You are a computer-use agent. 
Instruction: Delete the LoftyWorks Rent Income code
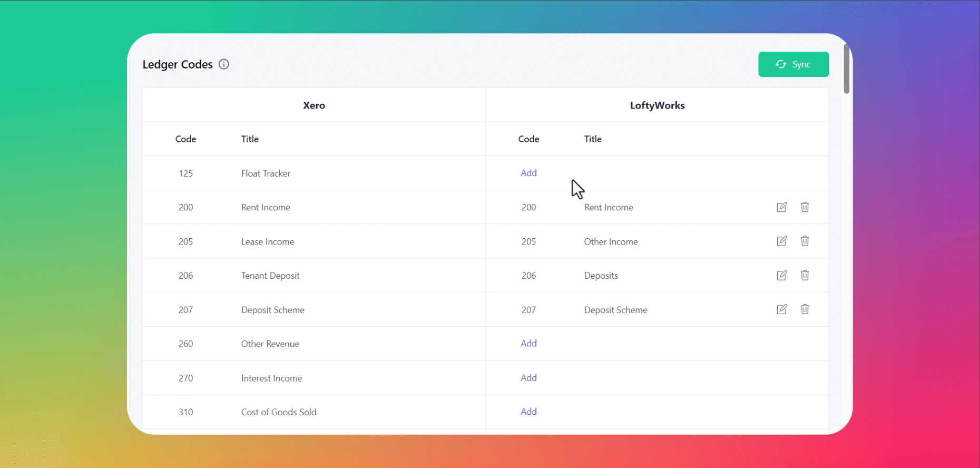805,207
